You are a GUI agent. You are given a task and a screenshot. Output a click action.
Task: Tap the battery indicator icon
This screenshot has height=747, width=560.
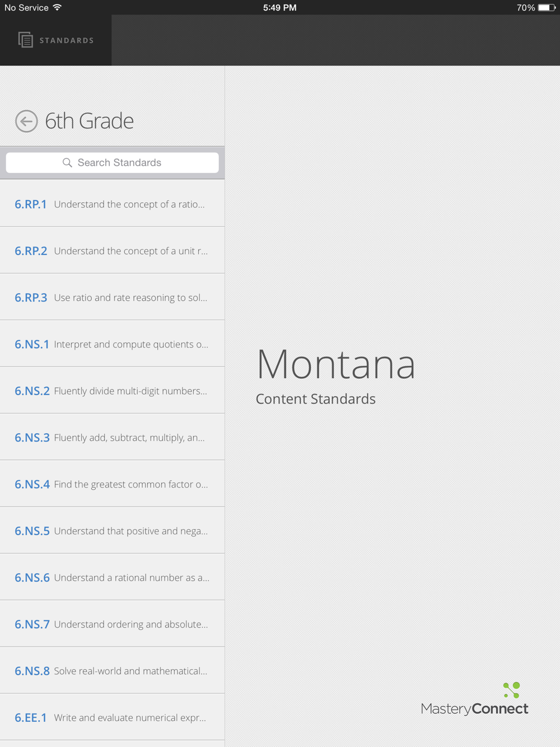pyautogui.click(x=547, y=7)
